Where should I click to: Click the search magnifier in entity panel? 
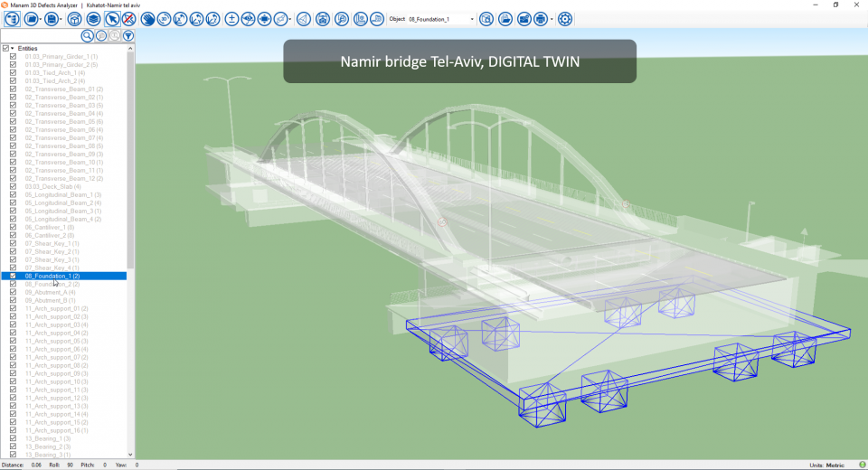(x=87, y=36)
